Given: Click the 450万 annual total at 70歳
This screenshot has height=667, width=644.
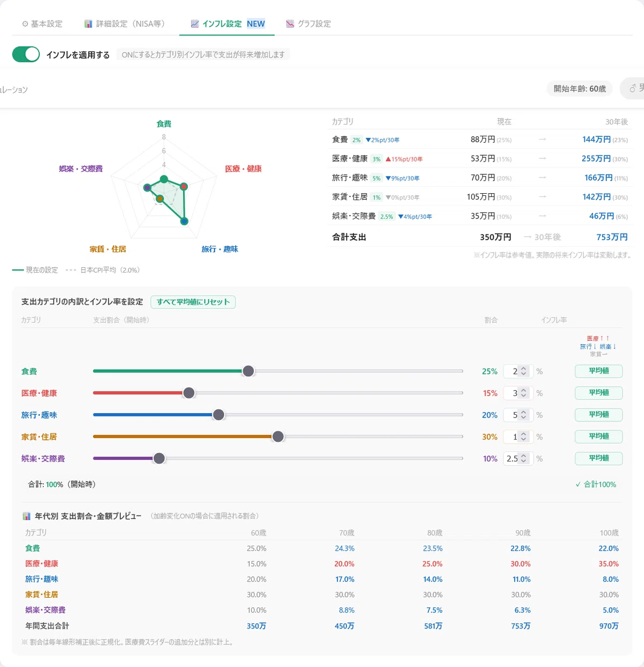Looking at the screenshot, I should [x=345, y=626].
